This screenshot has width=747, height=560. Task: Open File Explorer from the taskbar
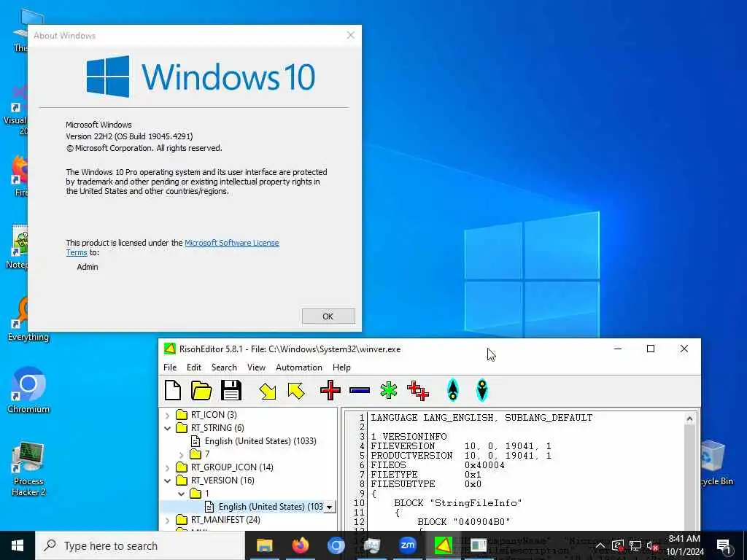(264, 545)
